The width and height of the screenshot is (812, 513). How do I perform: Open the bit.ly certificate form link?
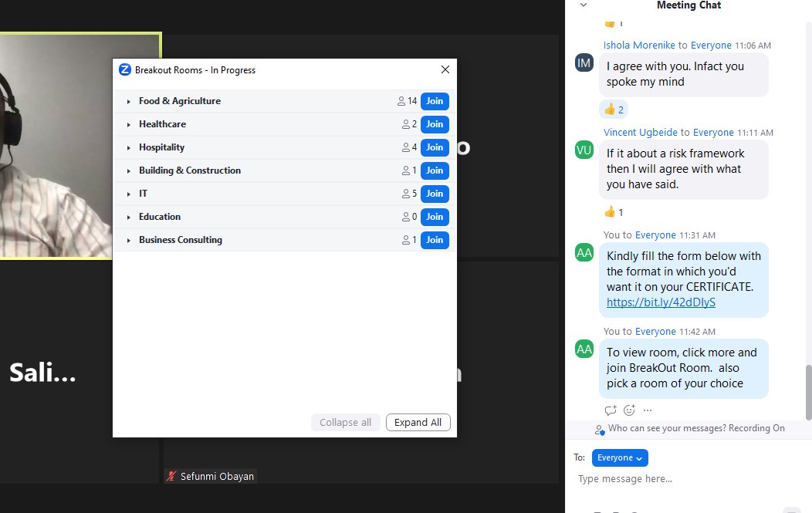661,302
